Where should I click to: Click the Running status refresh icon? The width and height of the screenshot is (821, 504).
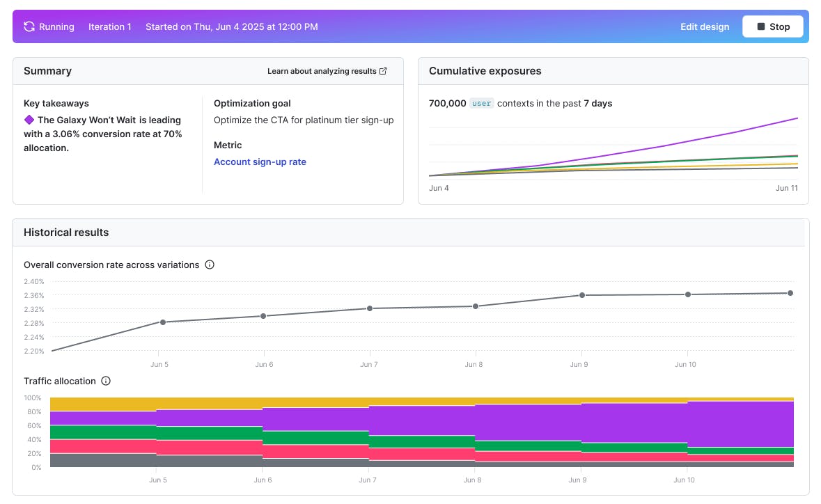(x=29, y=26)
